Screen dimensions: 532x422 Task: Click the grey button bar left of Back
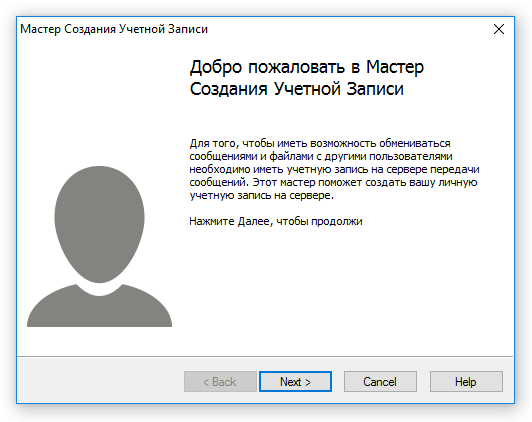100,380
